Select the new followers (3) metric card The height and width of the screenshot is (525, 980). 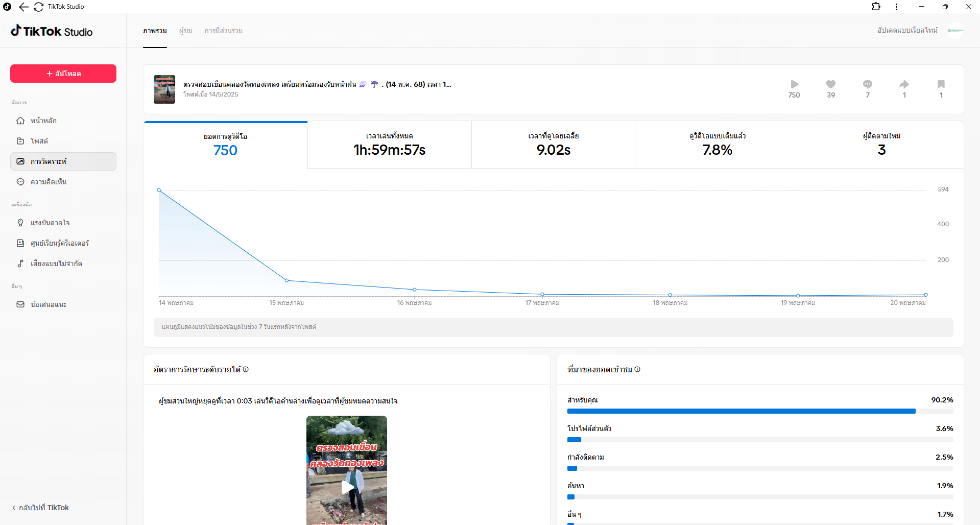(882, 145)
